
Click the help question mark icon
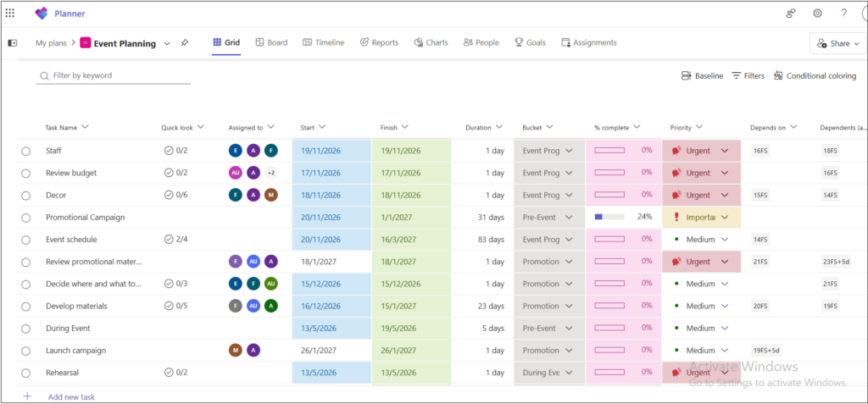pyautogui.click(x=843, y=14)
